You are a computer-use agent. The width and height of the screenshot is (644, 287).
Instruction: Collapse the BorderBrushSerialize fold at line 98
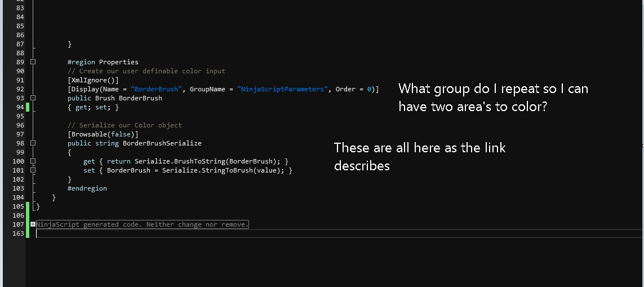point(33,143)
